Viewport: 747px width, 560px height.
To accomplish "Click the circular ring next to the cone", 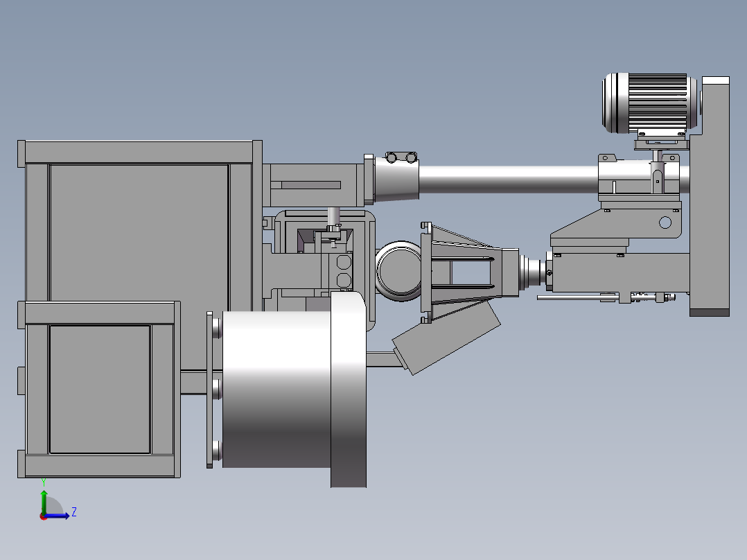I will (x=399, y=271).
